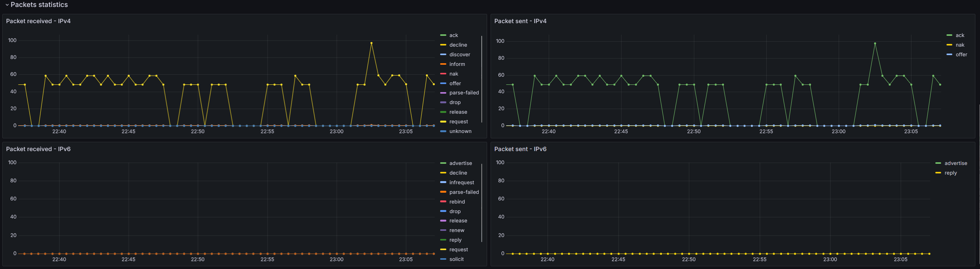
Task: Show only "offer" in Packet sent IPv4 legend
Action: 961,55
